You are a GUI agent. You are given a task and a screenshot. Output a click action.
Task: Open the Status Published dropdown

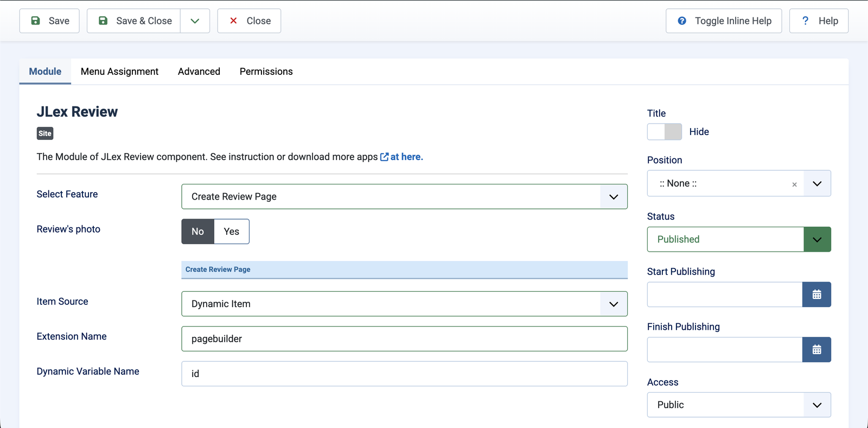739,239
